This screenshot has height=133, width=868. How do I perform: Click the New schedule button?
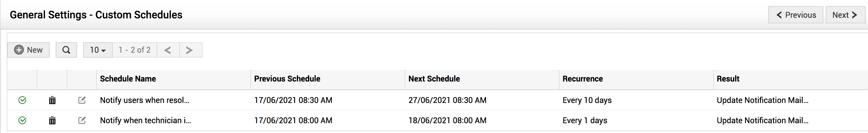(x=29, y=50)
